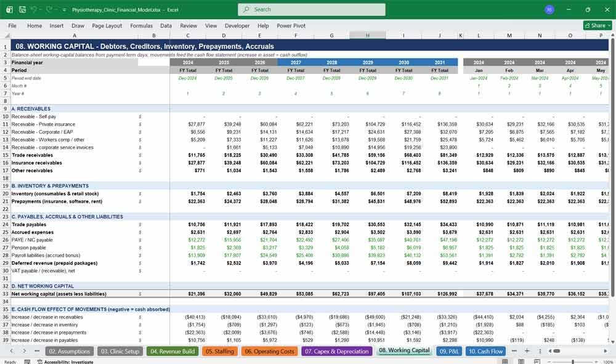Add a new sheet with plus icon
616x364 pixels.
click(x=527, y=351)
